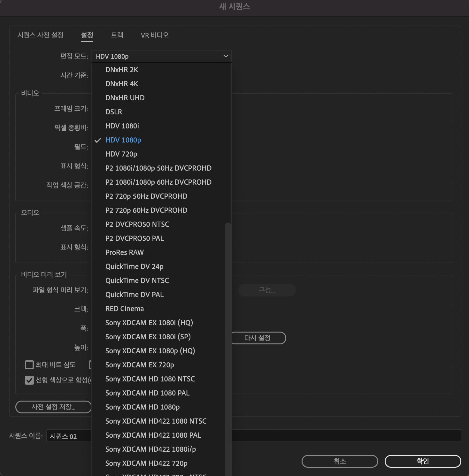Choose Sony XDCAM HD 1080 NTSC

158,379
